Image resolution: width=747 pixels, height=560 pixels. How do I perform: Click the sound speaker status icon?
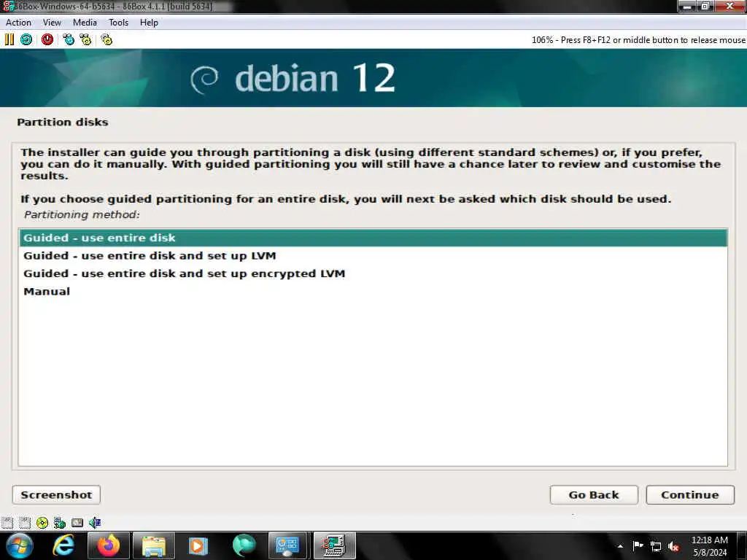pos(95,523)
